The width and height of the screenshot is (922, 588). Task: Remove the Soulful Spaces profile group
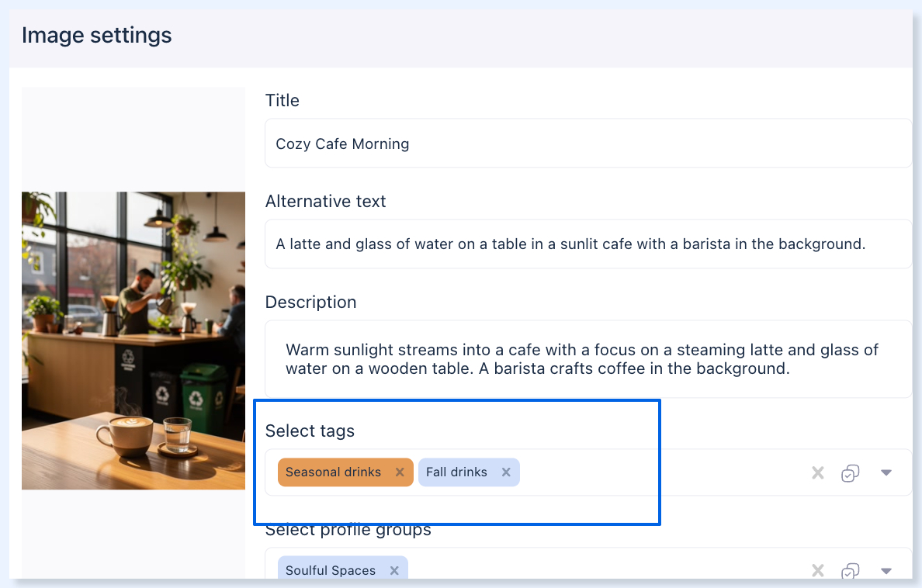pyautogui.click(x=394, y=570)
